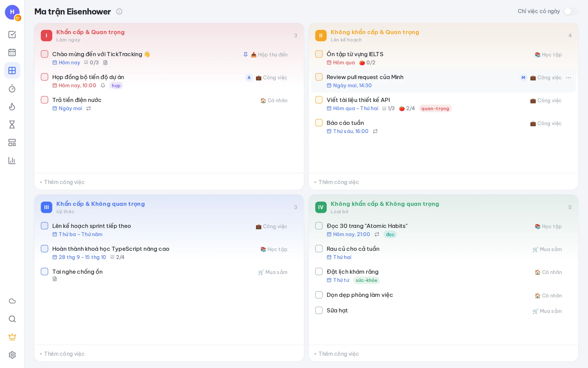Click the bell reminder icon on Họp đồng bộ task
This screenshot has height=368, width=588.
pos(103,86)
